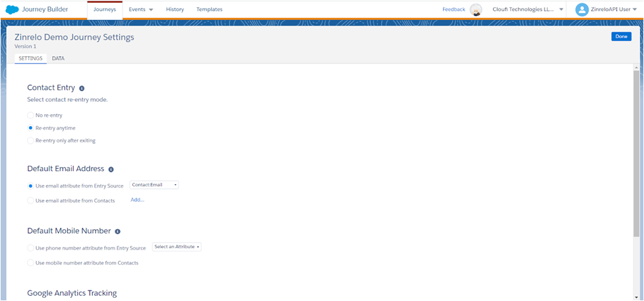This screenshot has height=301, width=644.
Task: Open the Feedback link
Action: click(454, 9)
